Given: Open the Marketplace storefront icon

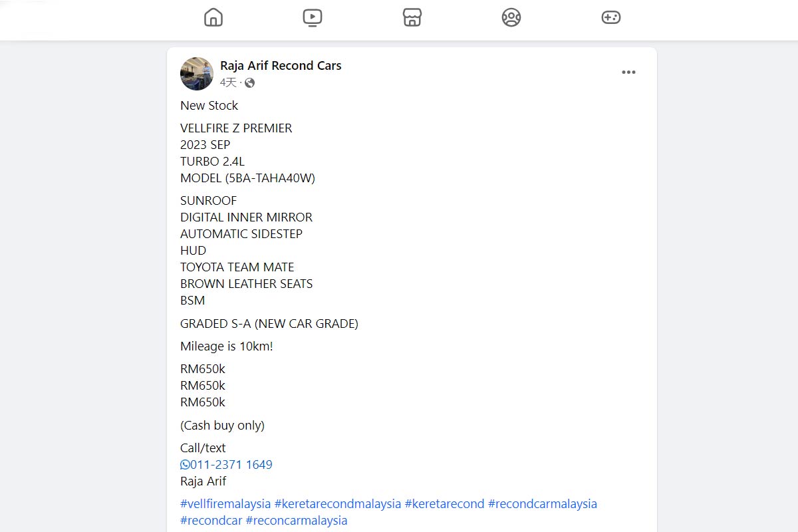Looking at the screenshot, I should point(412,17).
